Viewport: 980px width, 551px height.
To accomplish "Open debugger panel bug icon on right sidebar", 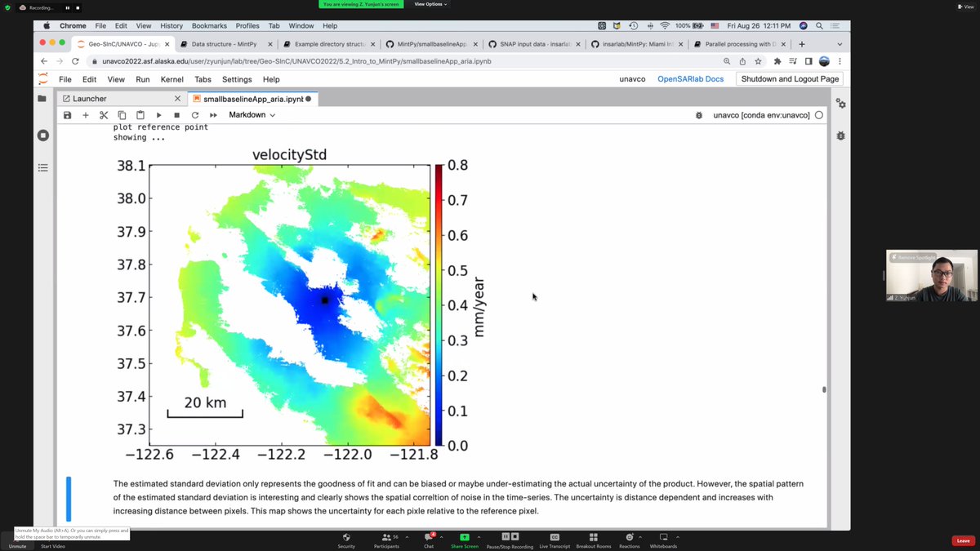I will (x=840, y=136).
